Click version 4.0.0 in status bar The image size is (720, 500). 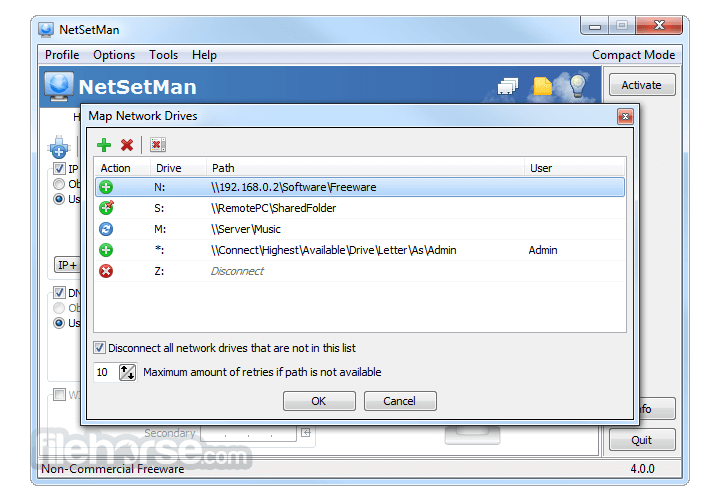[642, 469]
